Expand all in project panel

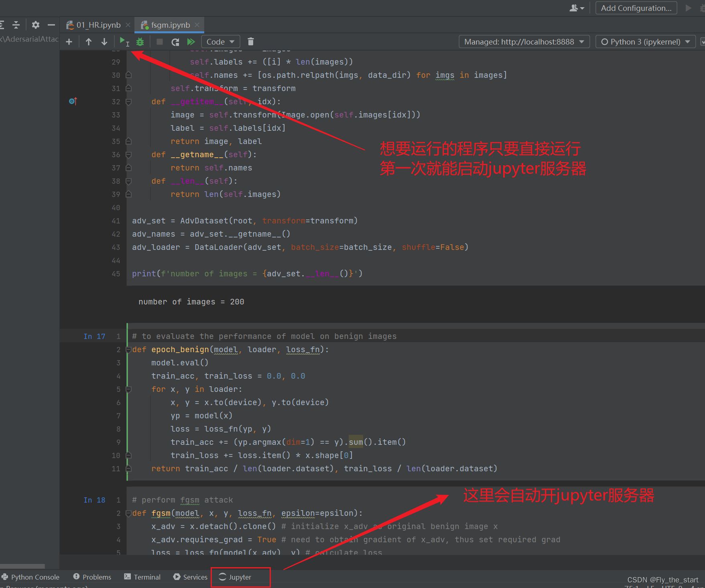click(x=2, y=25)
